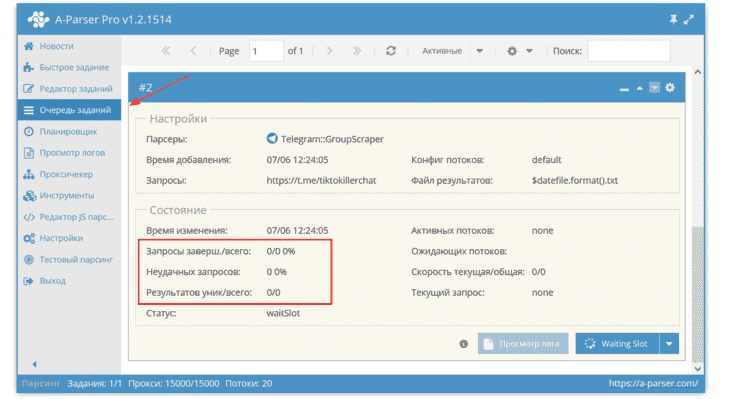The width and height of the screenshot is (730, 399).
Task: Click the move-down icon on task #2
Action: 655,88
